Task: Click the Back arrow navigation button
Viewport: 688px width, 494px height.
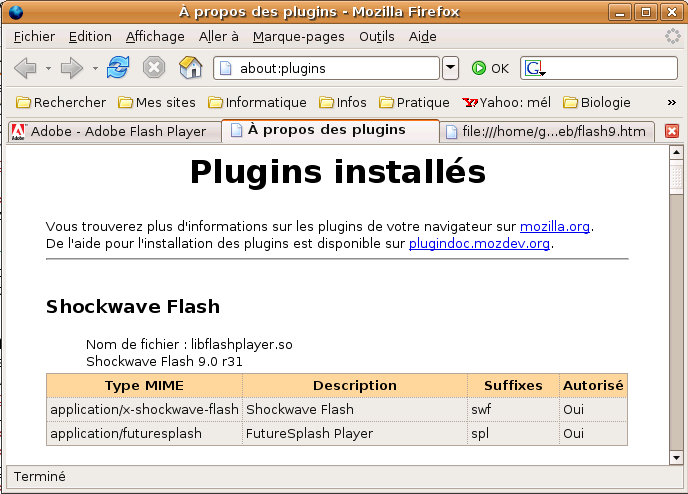Action: pyautogui.click(x=25, y=68)
